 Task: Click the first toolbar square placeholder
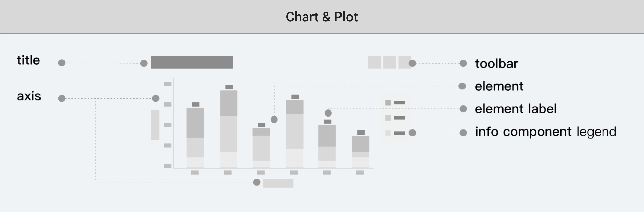[x=374, y=62]
